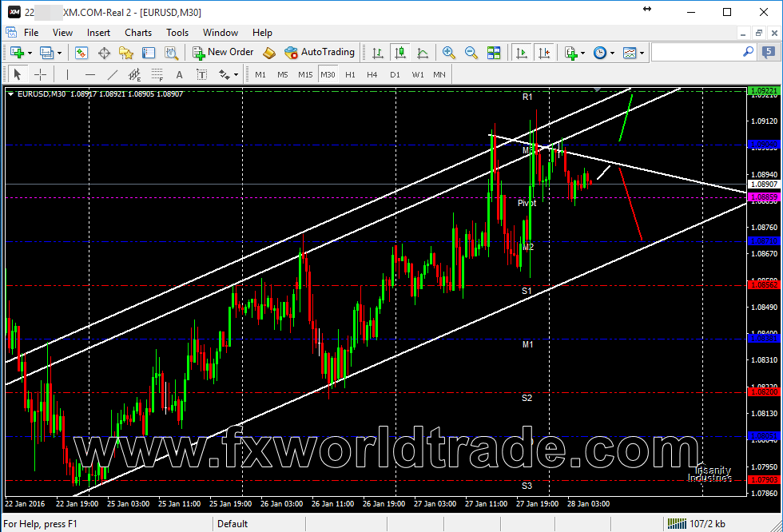This screenshot has width=783, height=532.
Task: Select the Vertical Line drawing tool
Action: (67, 74)
